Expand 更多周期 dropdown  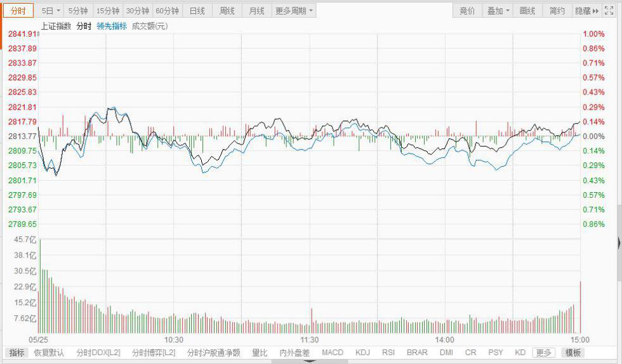coord(294,11)
